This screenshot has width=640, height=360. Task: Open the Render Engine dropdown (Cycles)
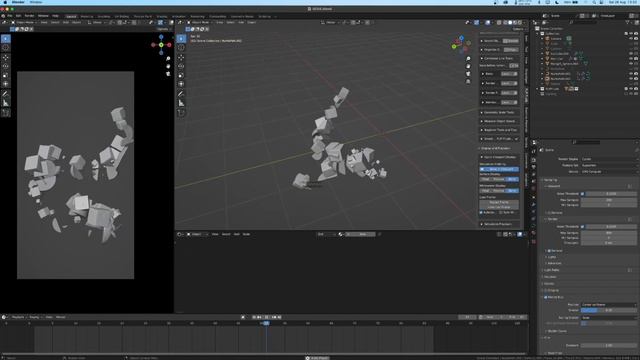pyautogui.click(x=609, y=159)
